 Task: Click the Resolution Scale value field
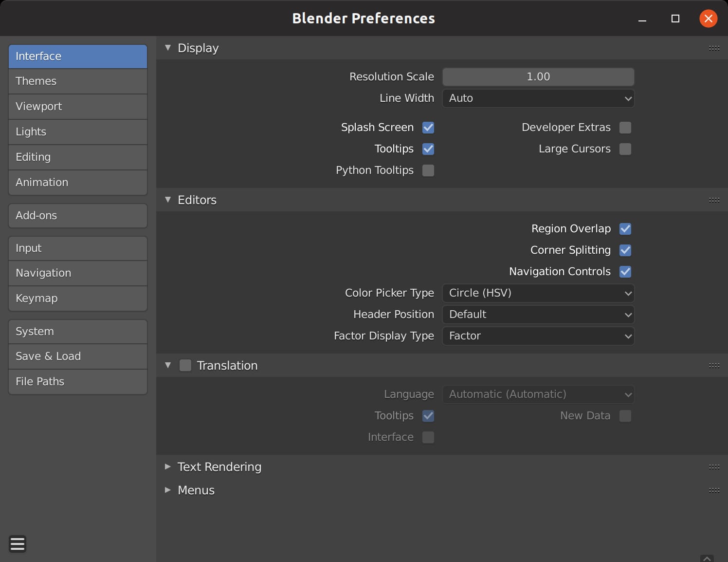click(538, 77)
